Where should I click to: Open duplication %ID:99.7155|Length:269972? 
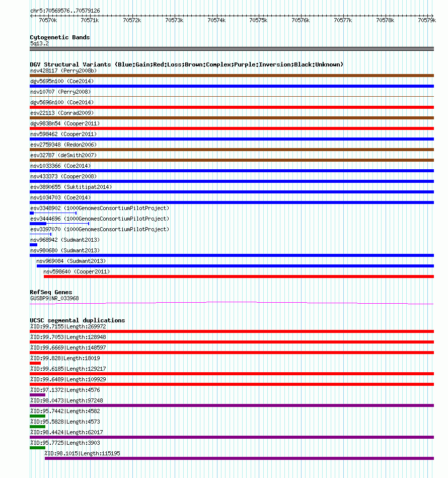68,326
